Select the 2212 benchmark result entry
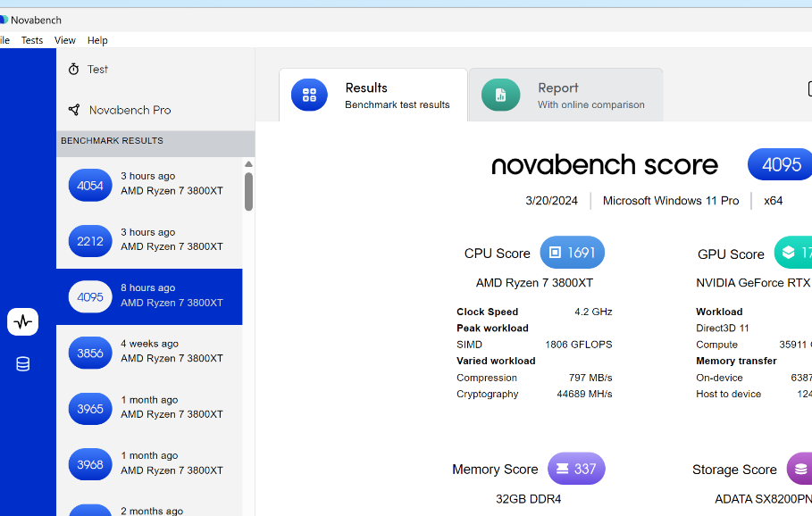Screen dimensions: 812x516 click(x=149, y=240)
